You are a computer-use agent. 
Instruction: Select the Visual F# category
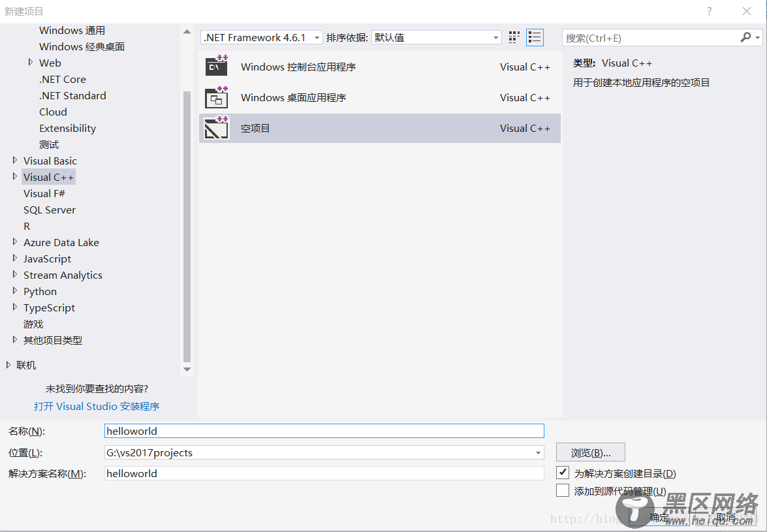(x=44, y=194)
